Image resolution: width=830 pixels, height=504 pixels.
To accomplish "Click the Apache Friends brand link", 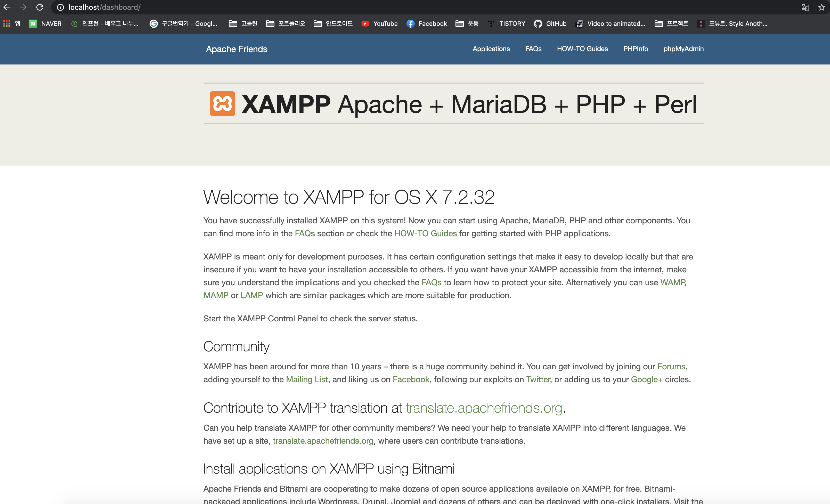I will tap(237, 49).
